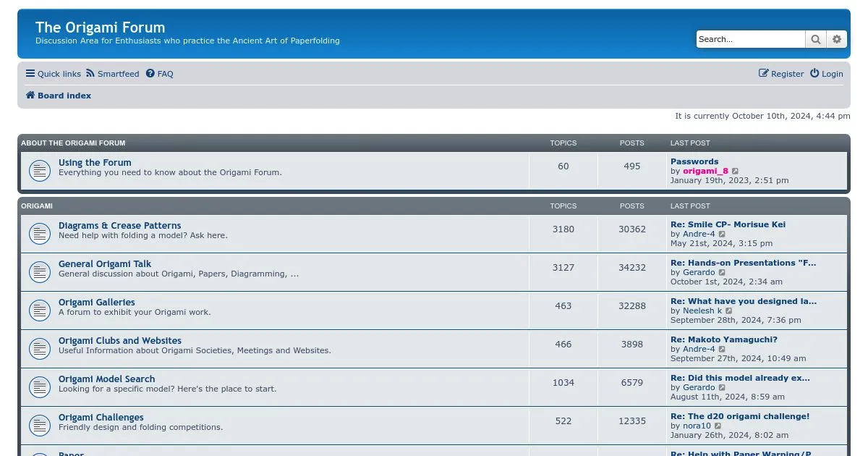Screen dimensions: 868x456
Task: Open Origami Challenges forum
Action: 101,418
